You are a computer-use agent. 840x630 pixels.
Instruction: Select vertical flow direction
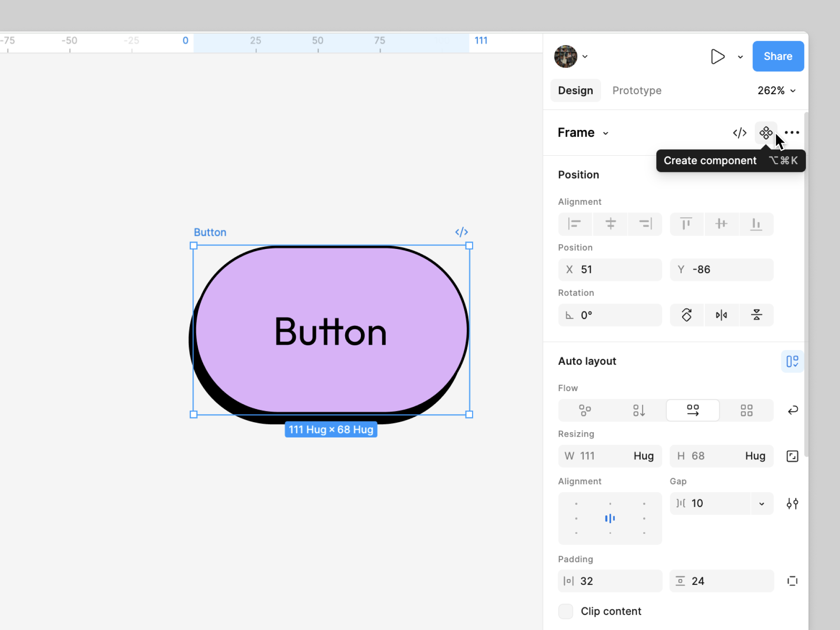point(639,410)
